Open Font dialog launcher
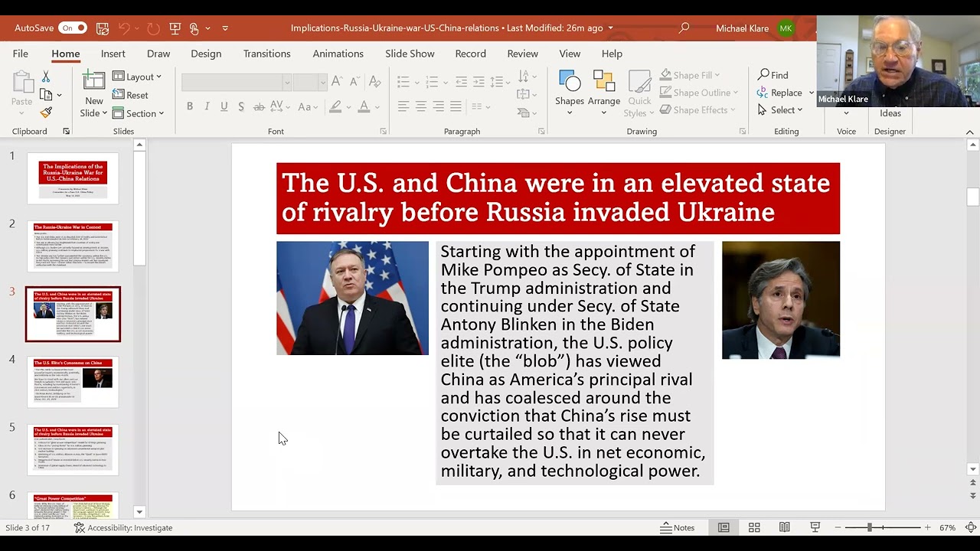980x551 pixels. [383, 132]
